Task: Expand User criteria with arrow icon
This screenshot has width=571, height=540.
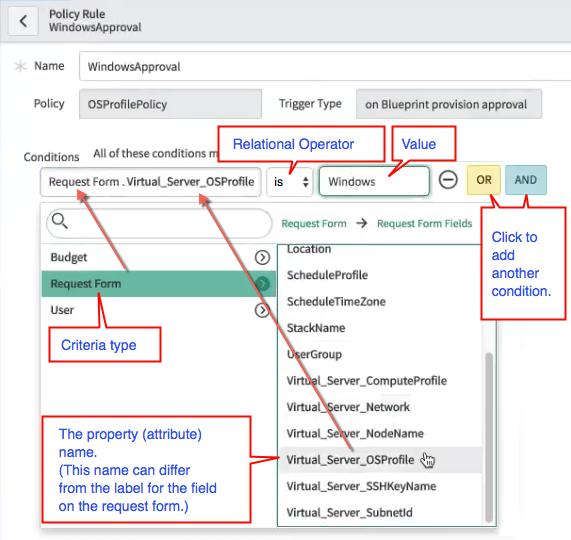Action: 261,310
